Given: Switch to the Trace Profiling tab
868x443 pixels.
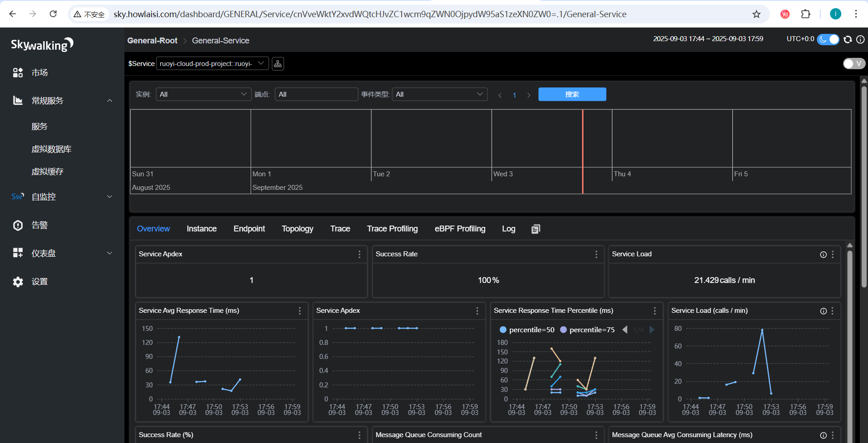Looking at the screenshot, I should pos(392,229).
